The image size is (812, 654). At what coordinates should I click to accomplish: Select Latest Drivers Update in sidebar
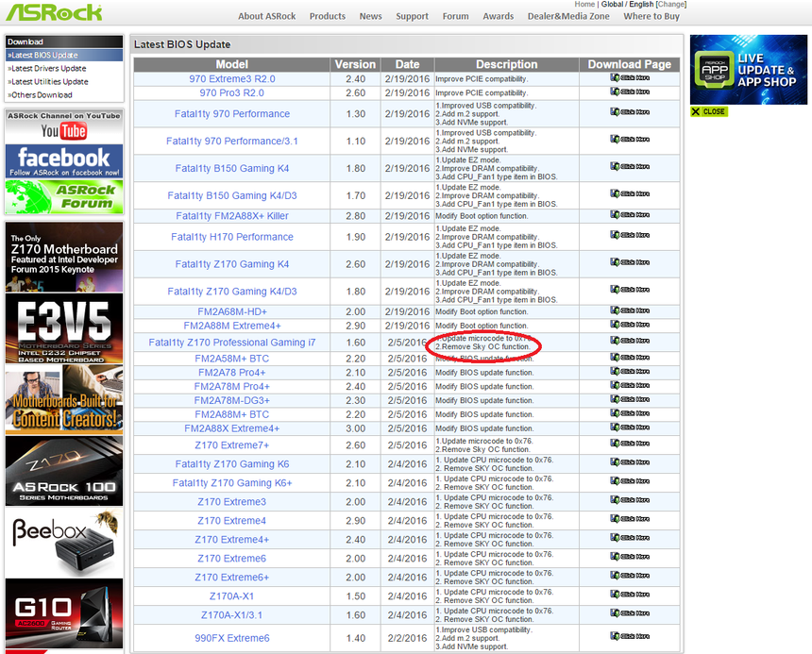[x=47, y=68]
